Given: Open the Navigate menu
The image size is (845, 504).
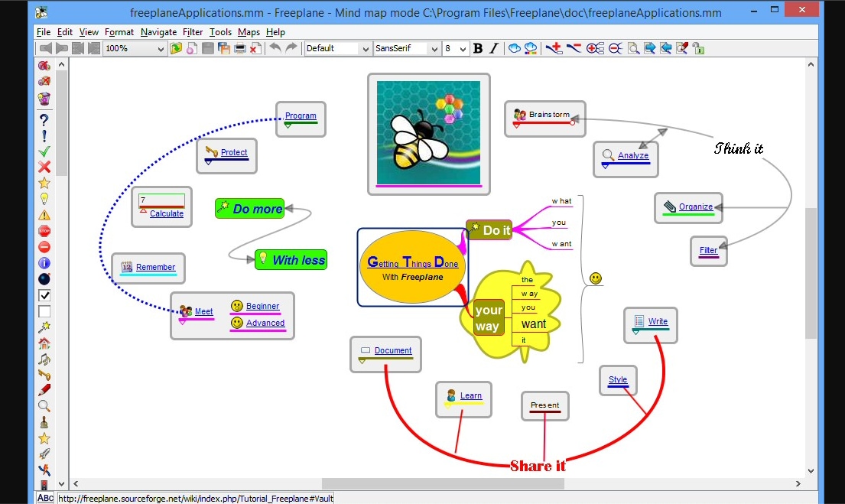Looking at the screenshot, I should 158,32.
